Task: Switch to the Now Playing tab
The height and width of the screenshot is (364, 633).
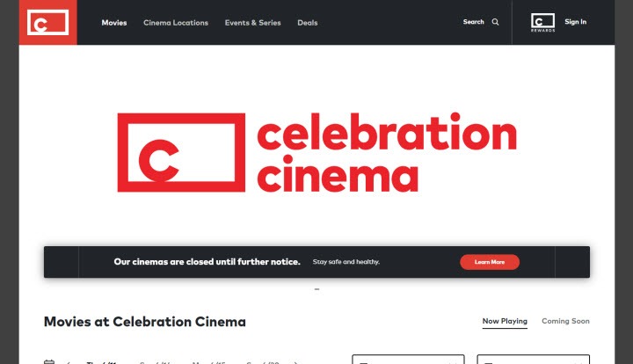Action: tap(505, 321)
